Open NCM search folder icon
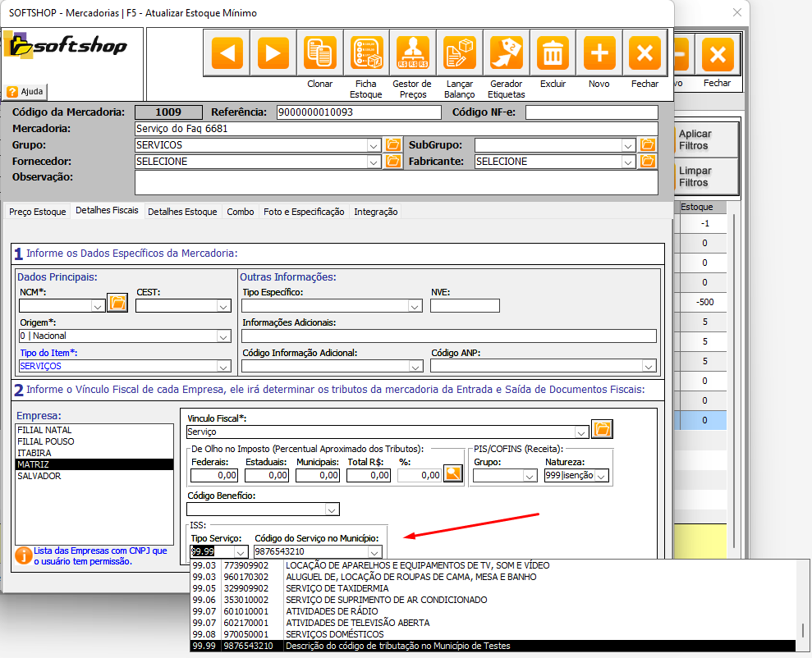Image resolution: width=812 pixels, height=658 pixels. click(117, 304)
